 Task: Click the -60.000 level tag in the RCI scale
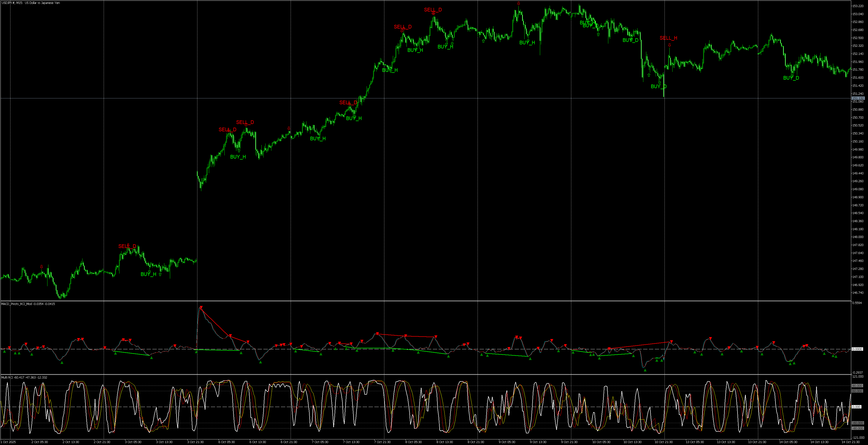pyautogui.click(x=858, y=423)
